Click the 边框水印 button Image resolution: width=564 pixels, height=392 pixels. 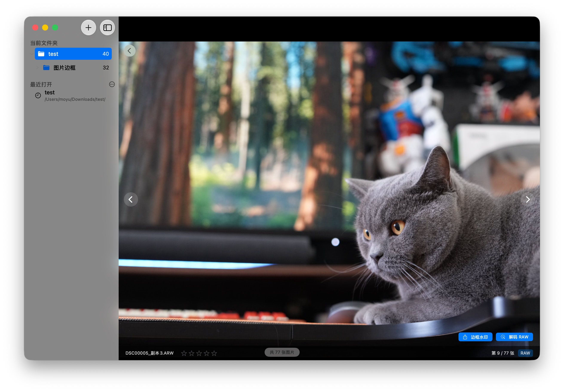click(x=475, y=337)
